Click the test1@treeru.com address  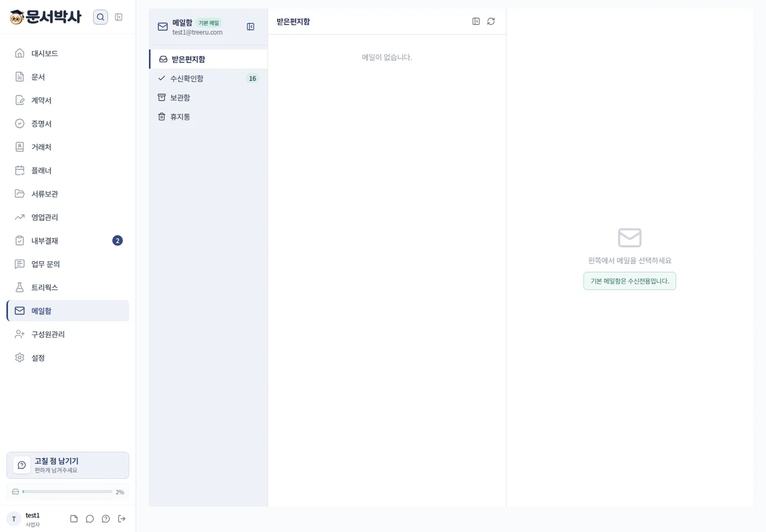tap(197, 32)
